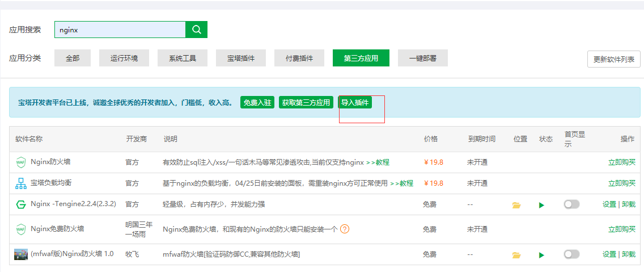Image resolution: width=644 pixels, height=272 pixels.
Task: Click the 宝塔开发者平台已上线 banner text
Action: click(125, 103)
